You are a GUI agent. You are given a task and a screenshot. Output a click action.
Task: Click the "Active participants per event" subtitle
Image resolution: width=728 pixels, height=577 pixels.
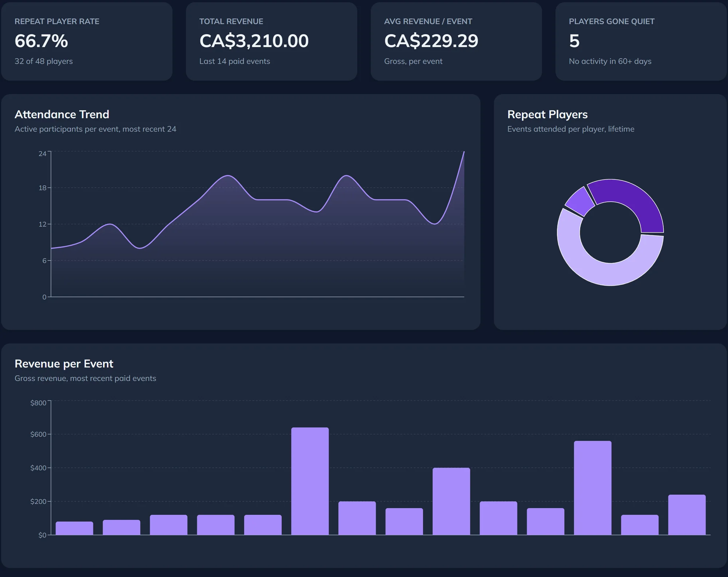pyautogui.click(x=95, y=129)
